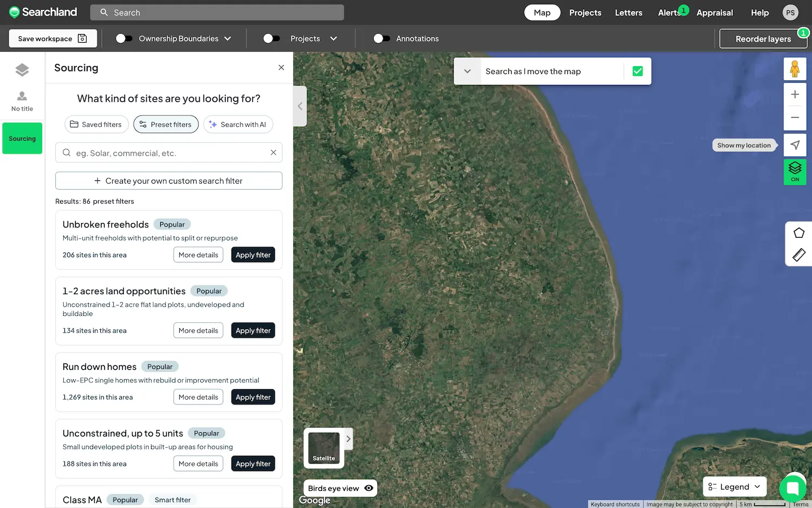Open the PS user avatar menu
Image resolution: width=812 pixels, height=508 pixels.
790,12
